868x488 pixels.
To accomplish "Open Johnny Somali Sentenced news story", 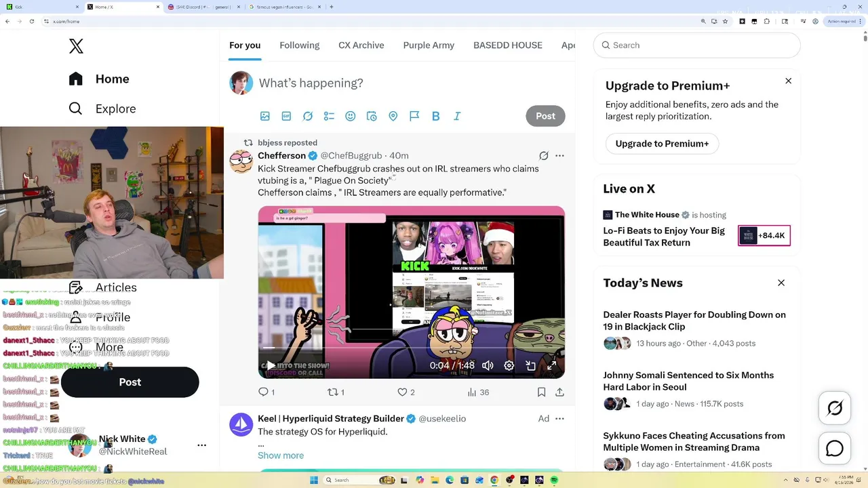I will (688, 381).
